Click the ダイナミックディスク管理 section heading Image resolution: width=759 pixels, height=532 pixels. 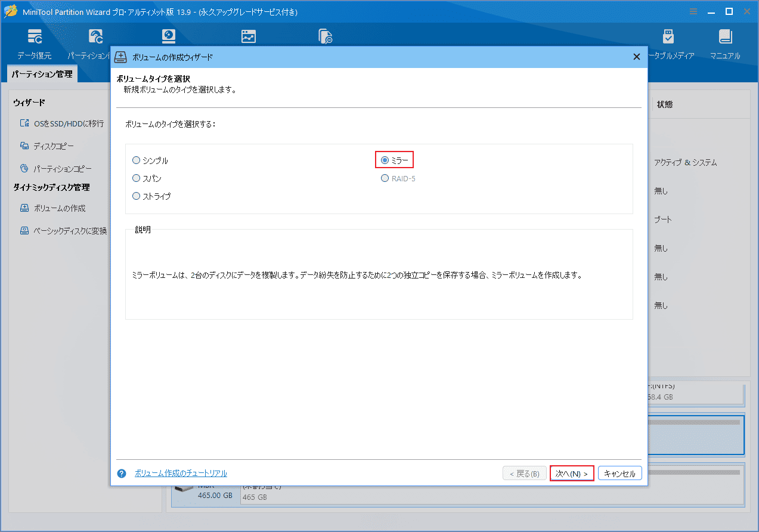click(51, 187)
